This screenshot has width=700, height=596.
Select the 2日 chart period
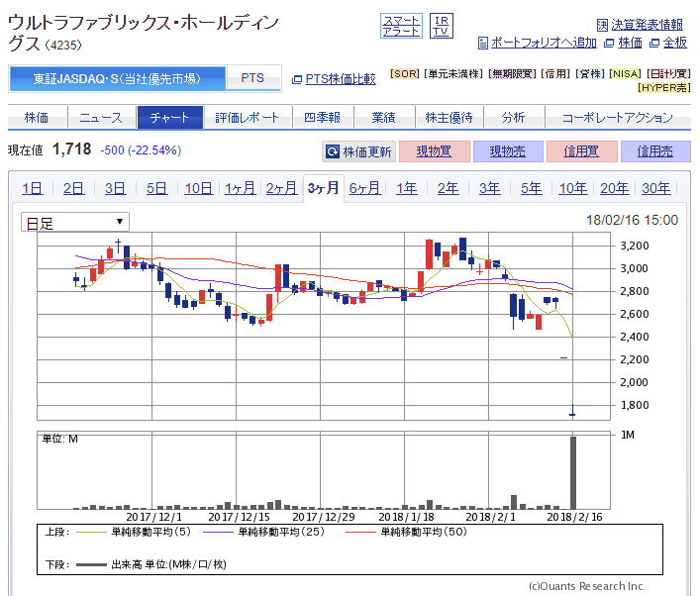pyautogui.click(x=74, y=188)
